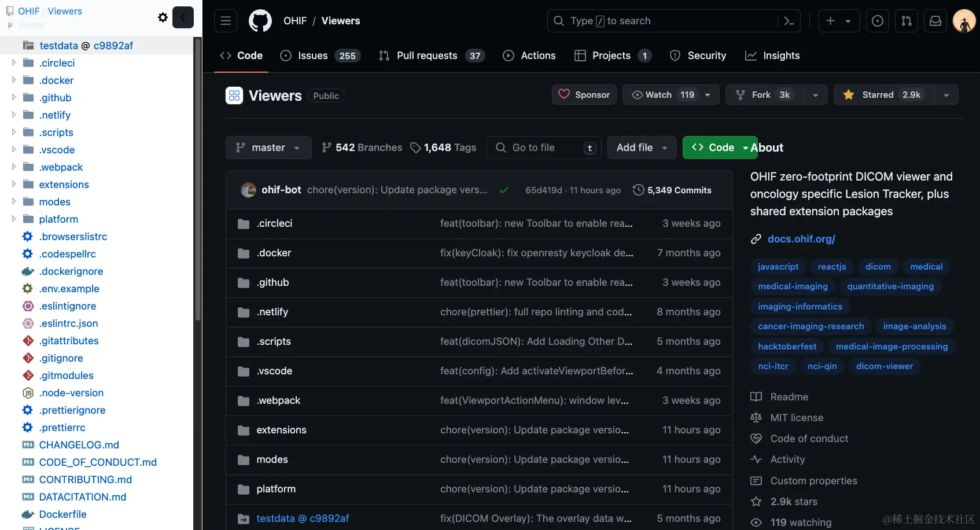Image resolution: width=980 pixels, height=530 pixels.
Task: Expand the extensions folder in sidebar tree
Action: click(14, 184)
